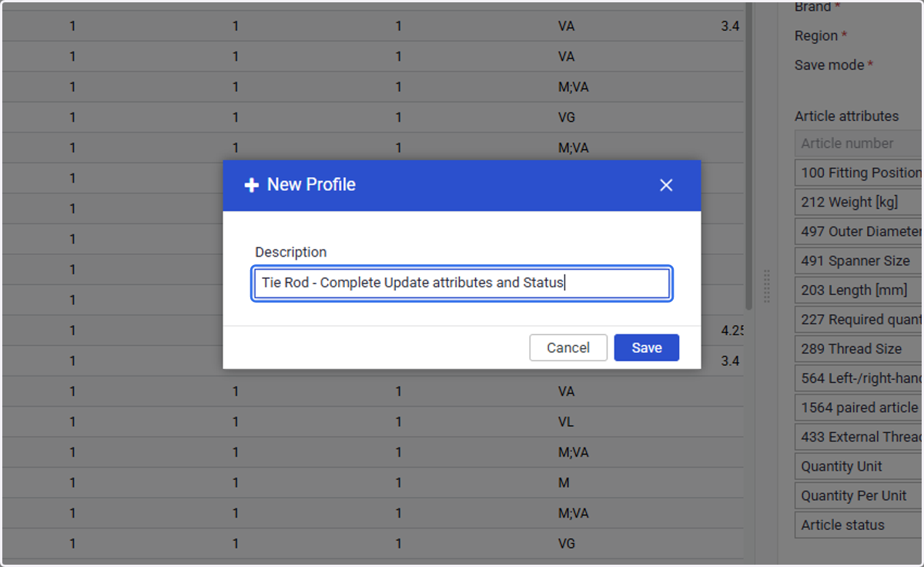The width and height of the screenshot is (924, 567).
Task: Select the 491 Spanner Size attribute
Action: tap(859, 260)
